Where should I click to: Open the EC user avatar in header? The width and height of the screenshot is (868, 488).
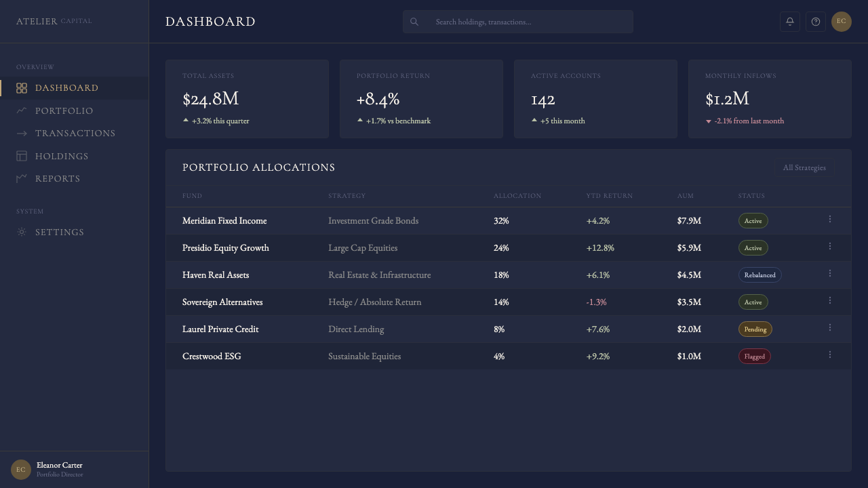(x=842, y=22)
